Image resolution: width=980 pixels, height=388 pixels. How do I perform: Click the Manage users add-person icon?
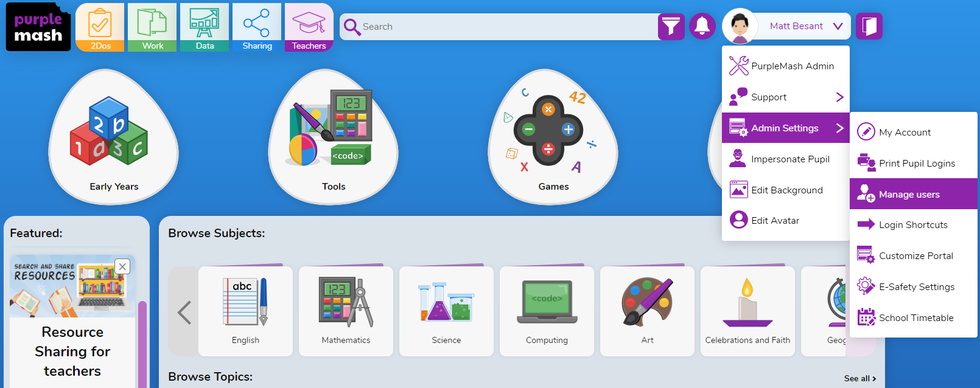coord(866,193)
